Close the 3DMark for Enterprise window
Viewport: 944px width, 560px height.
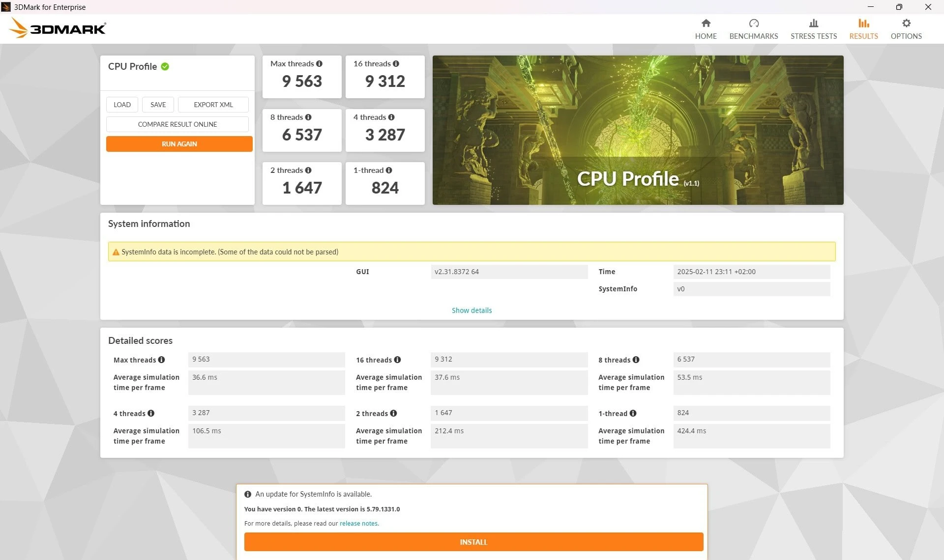pyautogui.click(x=928, y=7)
